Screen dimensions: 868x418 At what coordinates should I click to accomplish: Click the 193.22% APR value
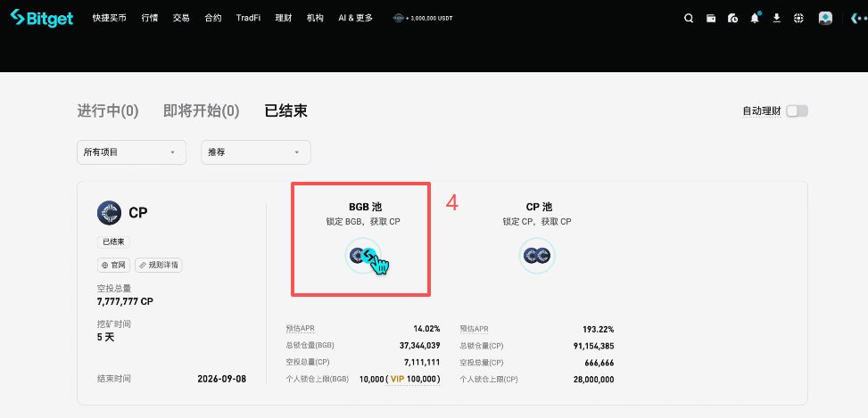click(x=599, y=329)
